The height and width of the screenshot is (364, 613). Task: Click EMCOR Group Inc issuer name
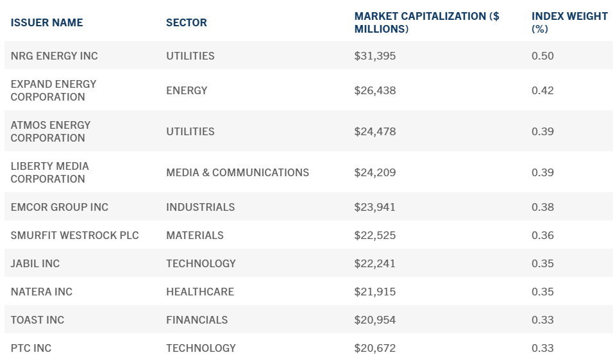(x=60, y=207)
